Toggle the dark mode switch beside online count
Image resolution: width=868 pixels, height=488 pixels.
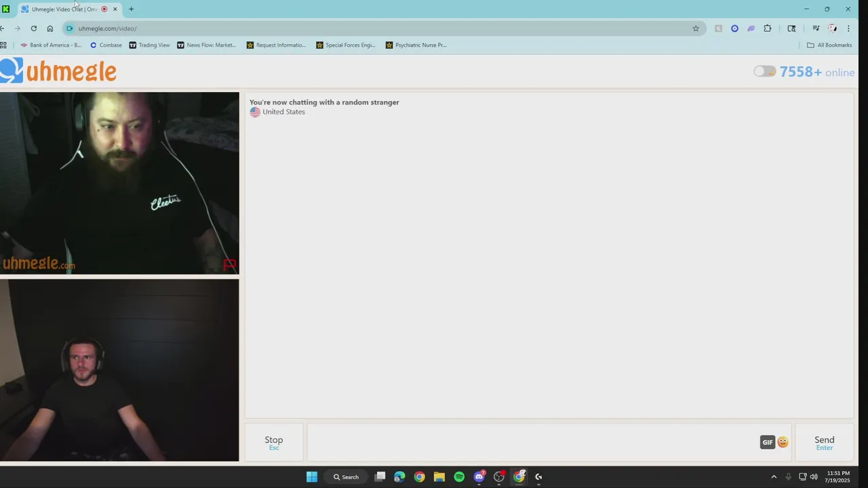764,71
